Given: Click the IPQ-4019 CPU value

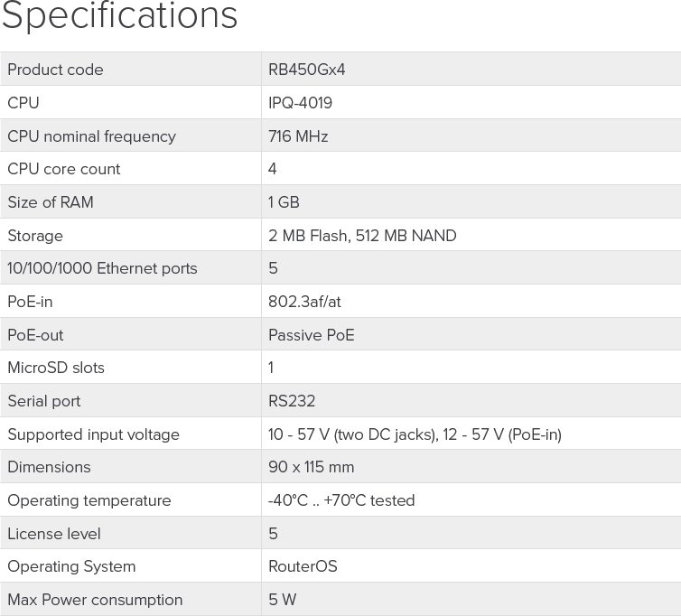Looking at the screenshot, I should [x=300, y=103].
